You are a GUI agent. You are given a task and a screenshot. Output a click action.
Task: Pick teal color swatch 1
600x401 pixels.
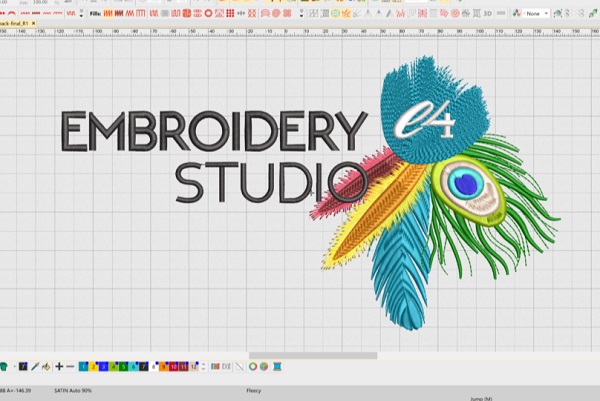83,367
